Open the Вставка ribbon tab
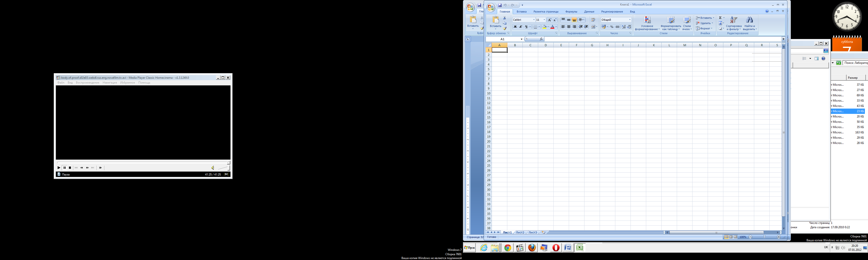The height and width of the screenshot is (260, 868). (521, 12)
